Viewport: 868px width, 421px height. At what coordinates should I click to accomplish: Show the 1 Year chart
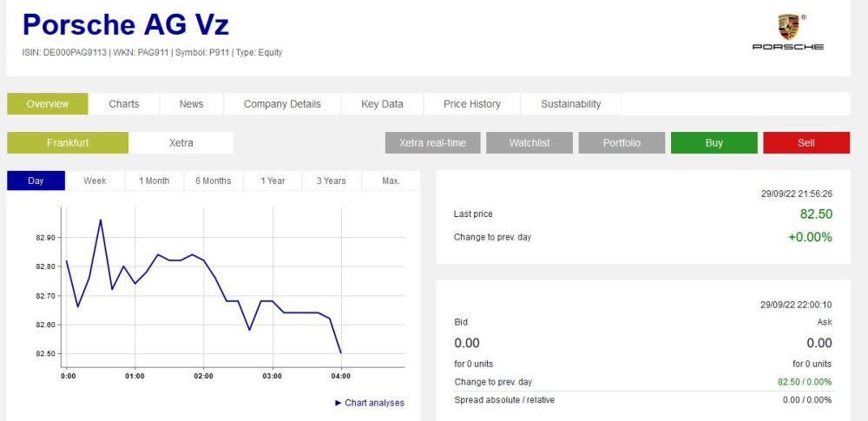click(273, 181)
